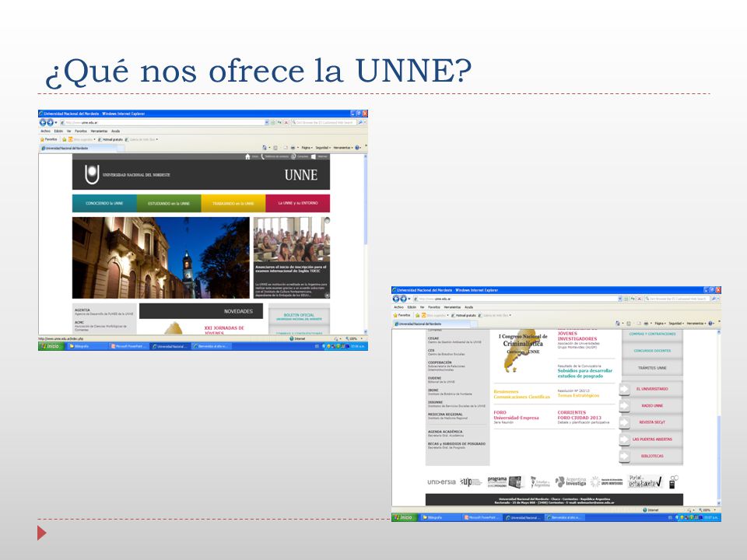
Task: Open TRABAJANDO en la UNNE section
Action: click(233, 203)
